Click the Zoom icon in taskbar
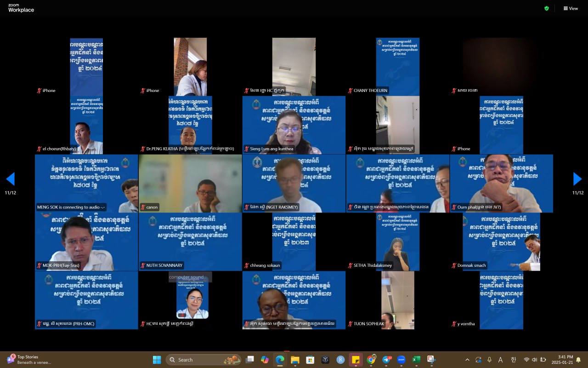The height and width of the screenshot is (368, 588). coord(401,360)
